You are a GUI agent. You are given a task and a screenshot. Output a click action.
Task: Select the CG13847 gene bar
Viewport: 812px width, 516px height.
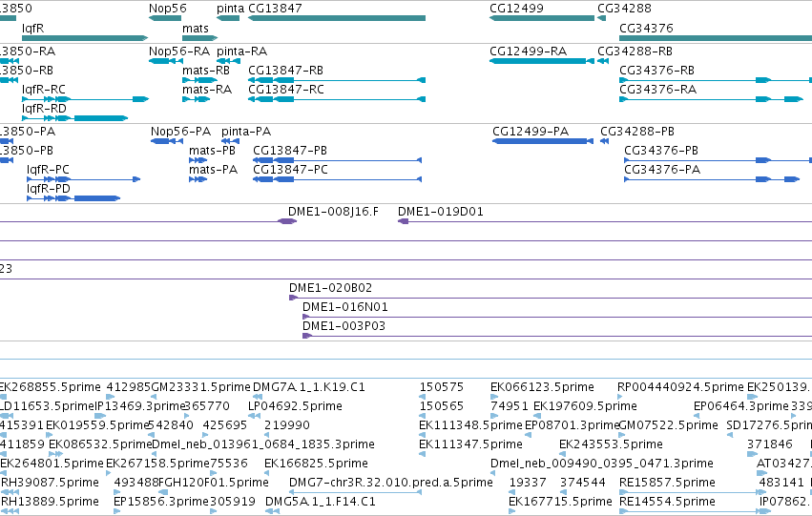(x=337, y=18)
